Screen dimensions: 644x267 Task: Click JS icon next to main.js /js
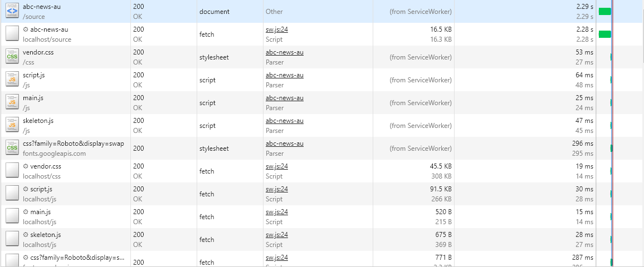[x=12, y=102]
